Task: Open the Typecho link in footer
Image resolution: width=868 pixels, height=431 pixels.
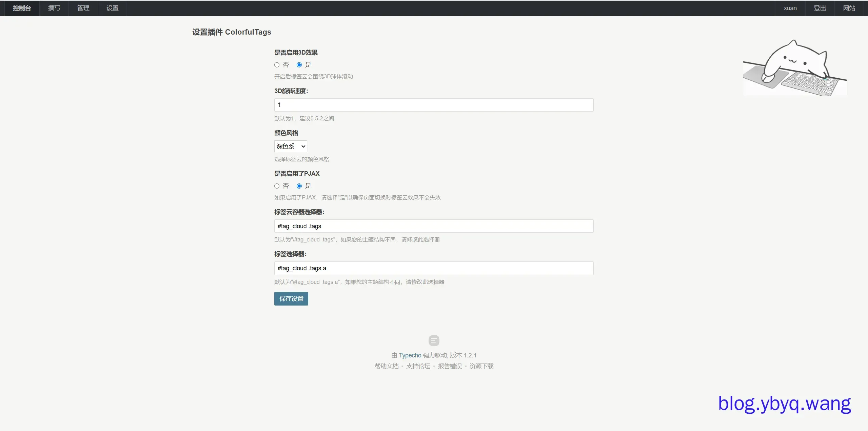Action: [x=410, y=355]
